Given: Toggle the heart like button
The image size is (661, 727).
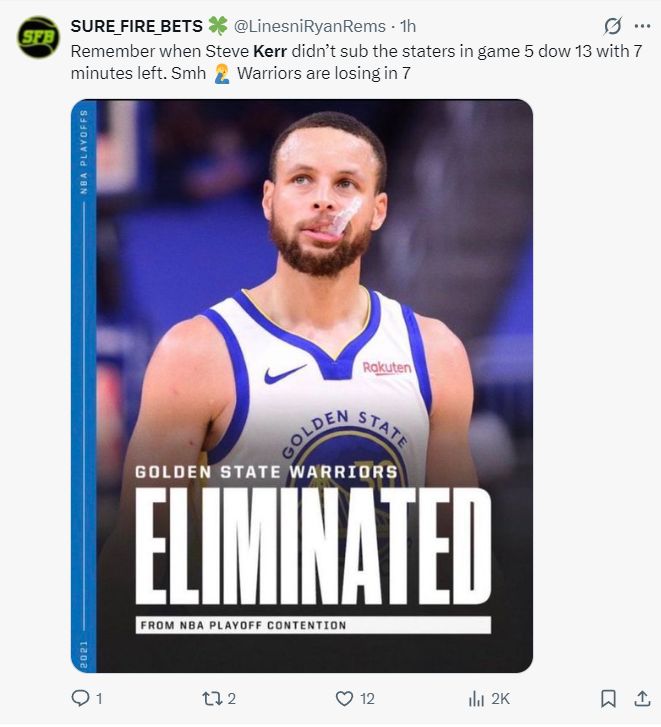Looking at the screenshot, I should [344, 698].
